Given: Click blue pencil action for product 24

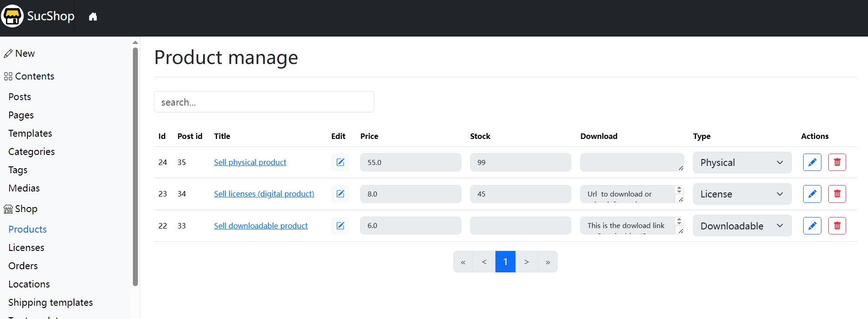Looking at the screenshot, I should tap(812, 162).
